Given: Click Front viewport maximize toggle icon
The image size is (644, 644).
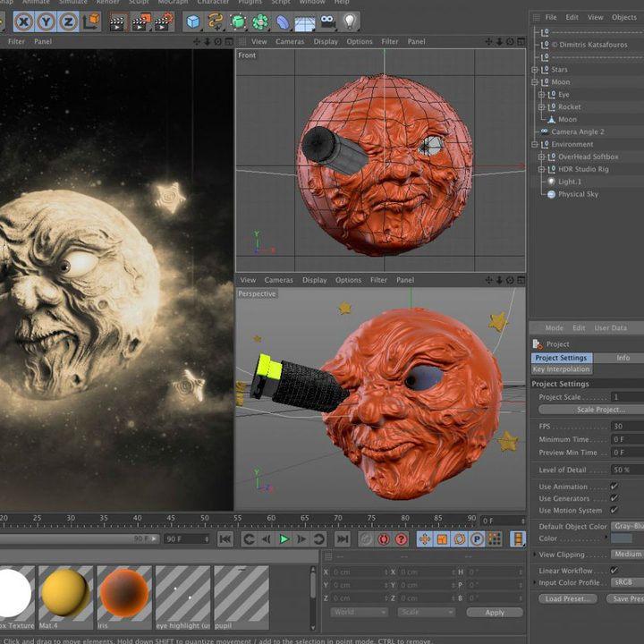Looking at the screenshot, I should (521, 41).
